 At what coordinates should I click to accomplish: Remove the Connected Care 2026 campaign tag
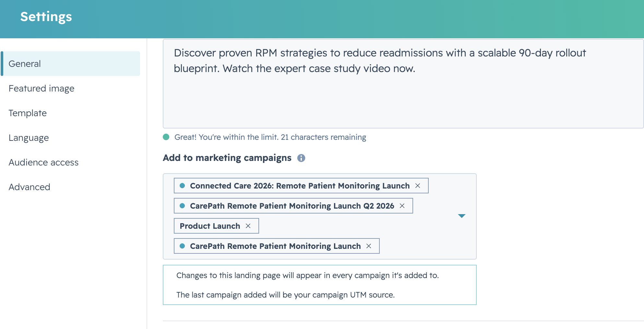pos(418,186)
